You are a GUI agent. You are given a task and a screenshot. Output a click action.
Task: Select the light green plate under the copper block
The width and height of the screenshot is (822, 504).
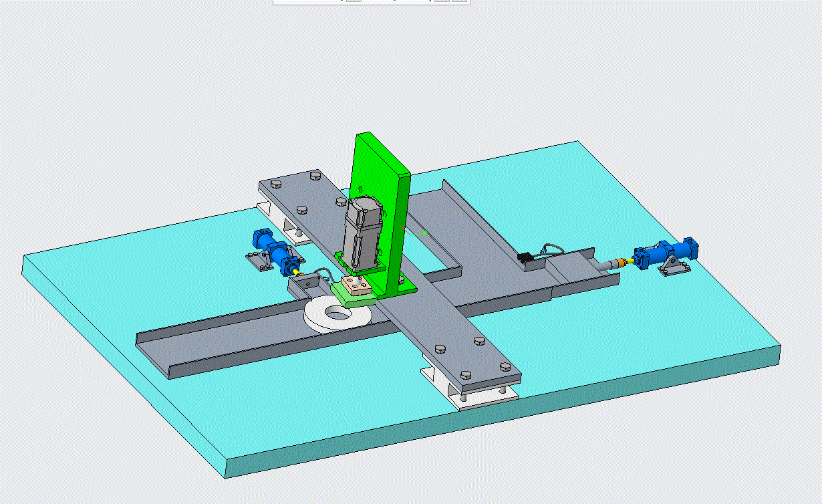pos(352,295)
